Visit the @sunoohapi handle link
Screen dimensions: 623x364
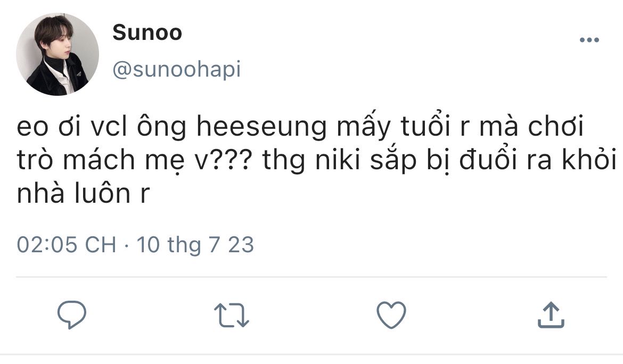[x=177, y=70]
